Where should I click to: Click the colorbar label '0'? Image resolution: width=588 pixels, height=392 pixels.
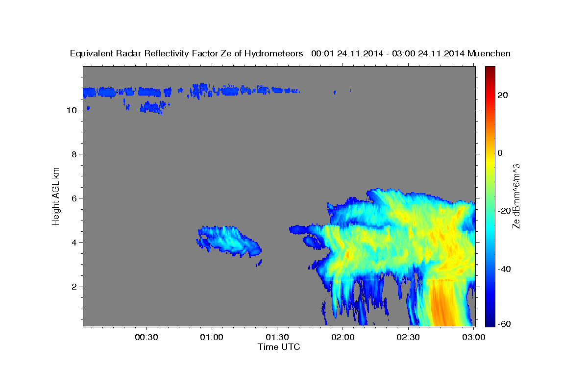501,153
